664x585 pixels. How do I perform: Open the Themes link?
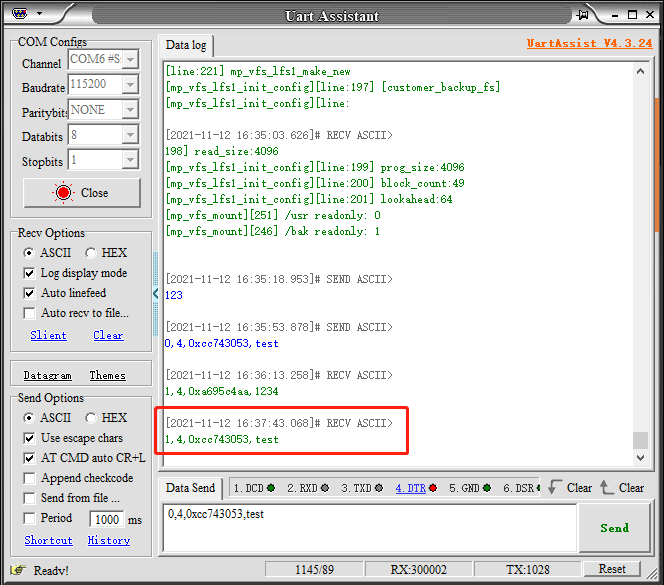pos(108,375)
